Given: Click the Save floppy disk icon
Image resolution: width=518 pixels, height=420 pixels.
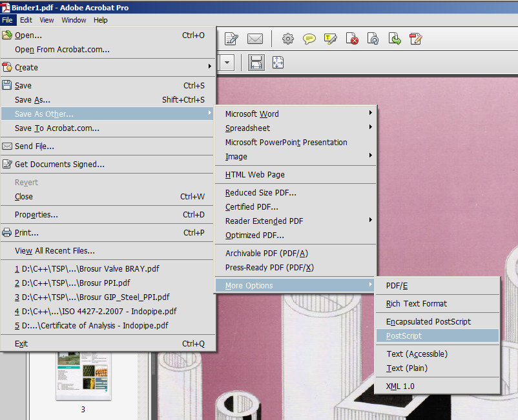Looking at the screenshot, I should coord(7,85).
